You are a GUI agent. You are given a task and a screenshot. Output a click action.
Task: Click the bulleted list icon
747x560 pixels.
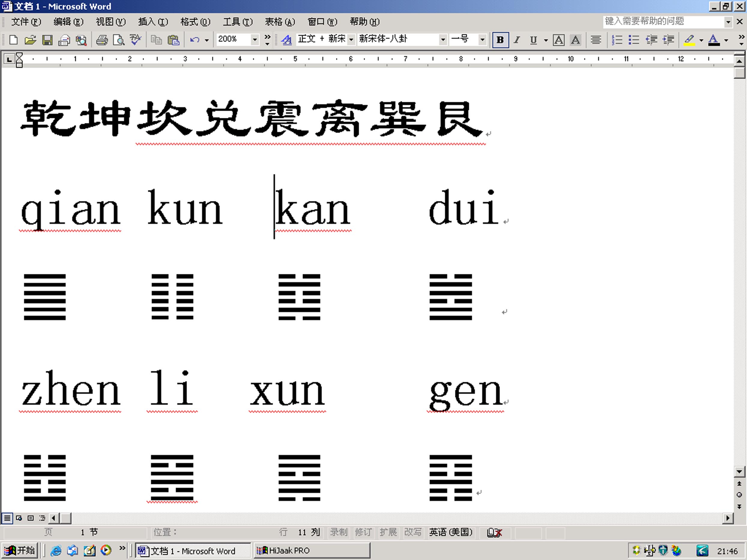pyautogui.click(x=634, y=40)
